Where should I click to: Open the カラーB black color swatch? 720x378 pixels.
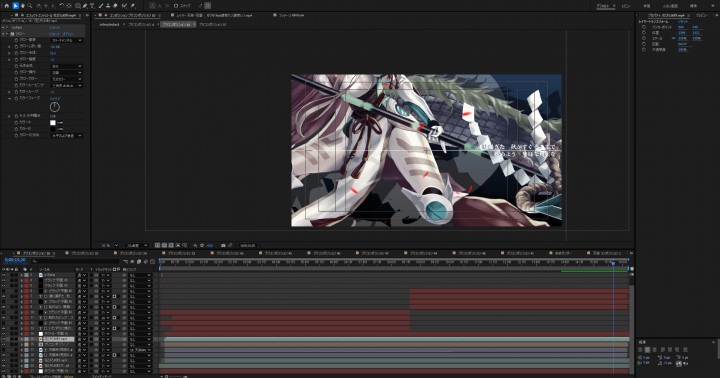click(53, 129)
